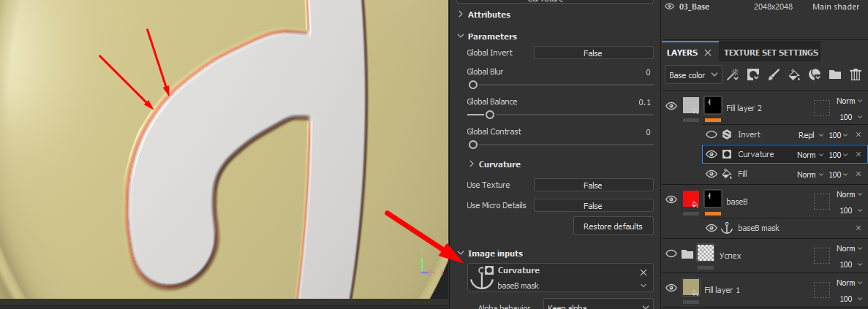Click the Global Blur slider handle
The width and height of the screenshot is (868, 309).
point(472,85)
